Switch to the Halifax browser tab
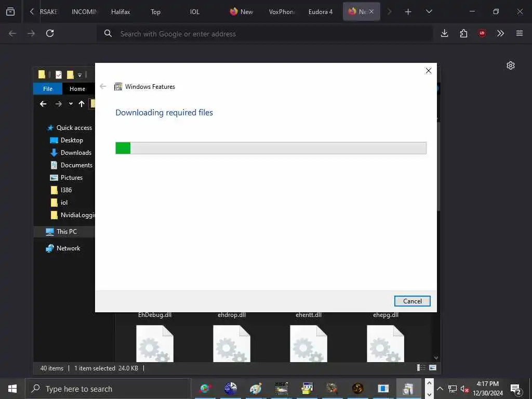The width and height of the screenshot is (532, 399). click(x=121, y=11)
